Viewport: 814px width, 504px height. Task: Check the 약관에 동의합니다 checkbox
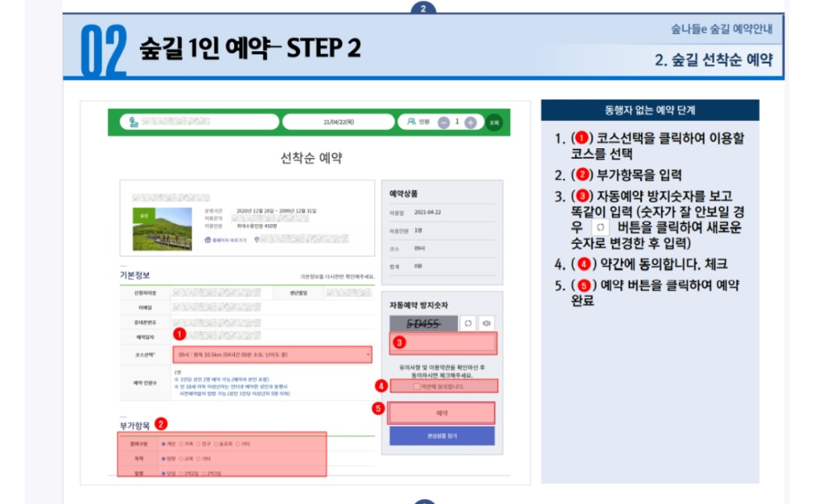pos(416,386)
